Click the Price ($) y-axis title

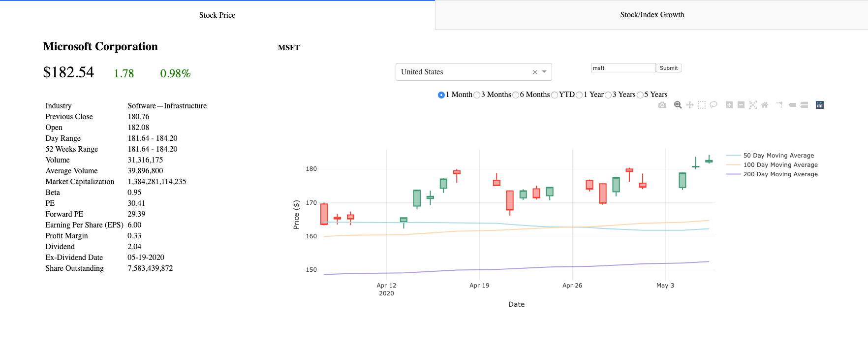coord(296,215)
